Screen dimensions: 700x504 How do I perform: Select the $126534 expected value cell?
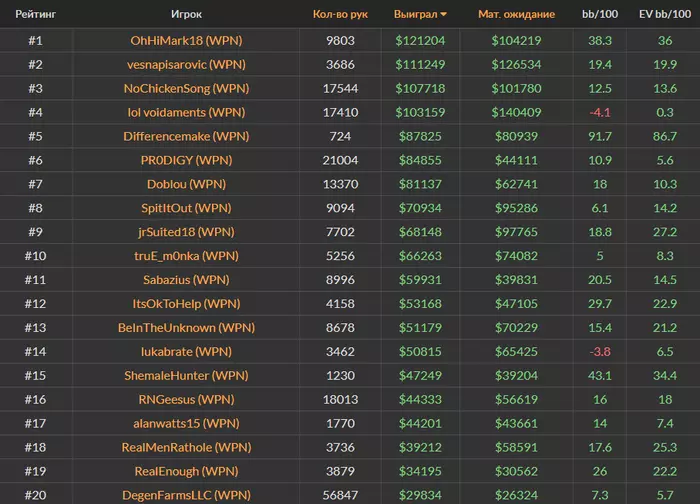coord(517,65)
